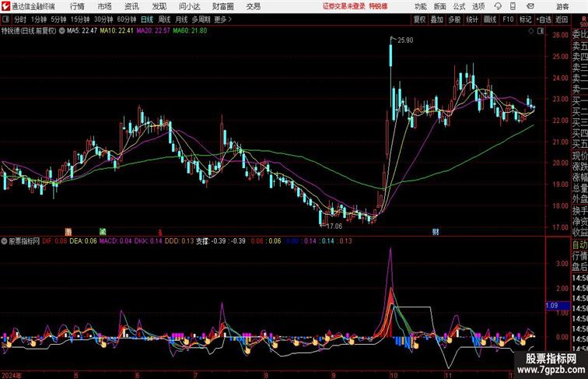Switch to 月线 period tab
588x379 pixels.
pyautogui.click(x=181, y=19)
